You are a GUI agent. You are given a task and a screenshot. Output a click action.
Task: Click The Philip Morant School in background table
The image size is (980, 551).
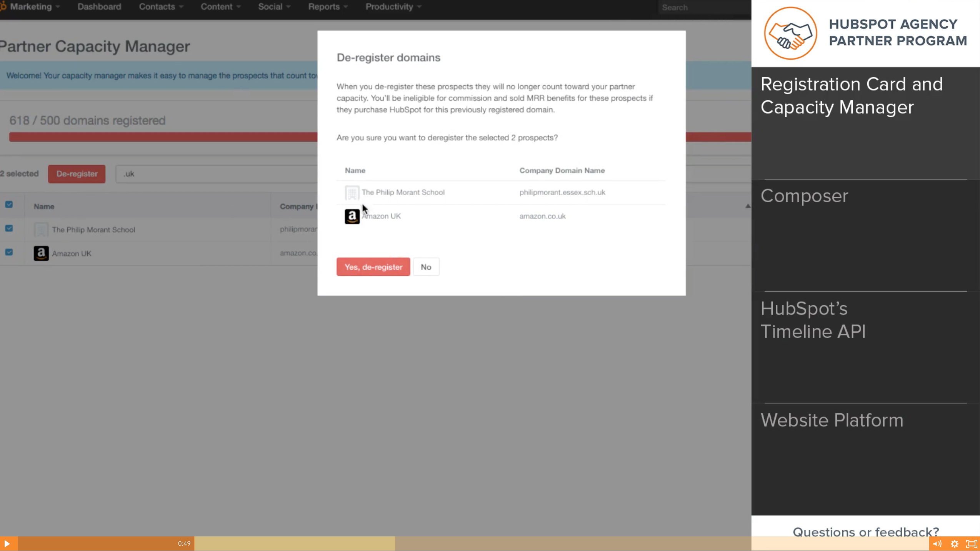click(93, 230)
